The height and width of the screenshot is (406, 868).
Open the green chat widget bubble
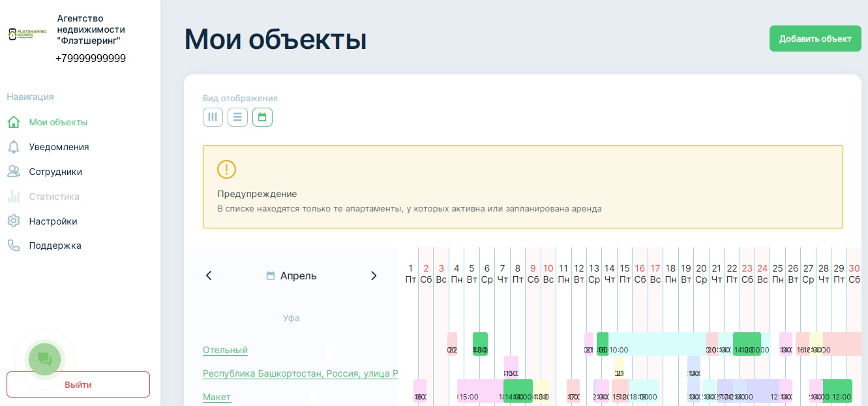tap(44, 358)
